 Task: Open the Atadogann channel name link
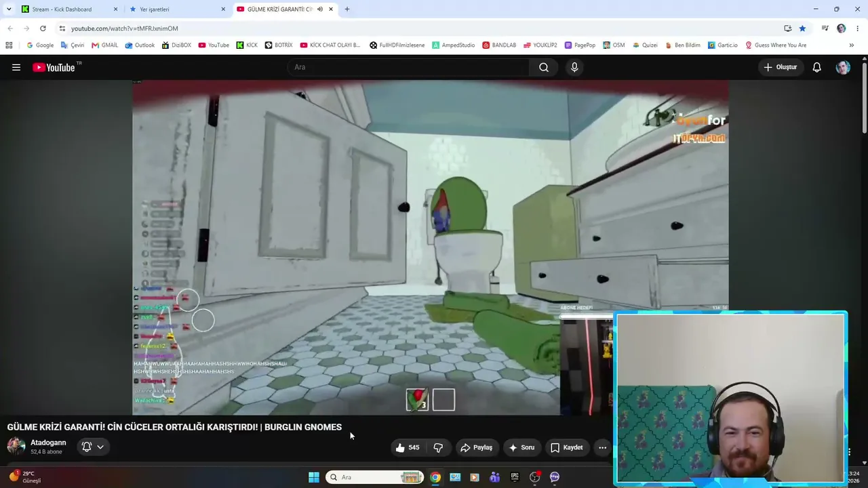pos(48,443)
